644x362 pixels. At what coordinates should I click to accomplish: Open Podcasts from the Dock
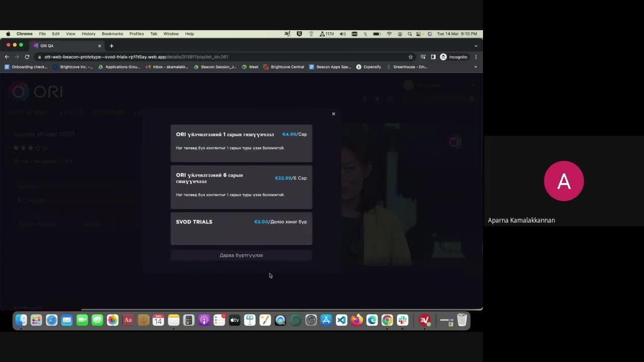click(204, 320)
